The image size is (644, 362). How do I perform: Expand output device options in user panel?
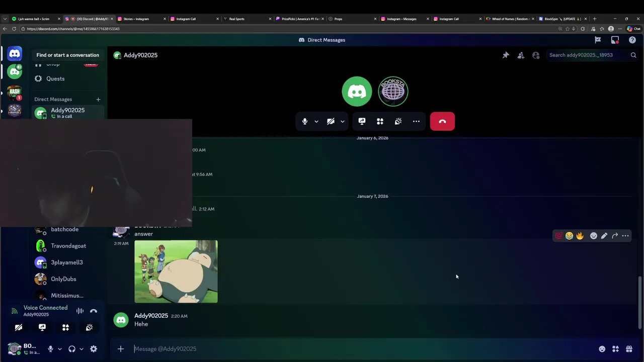82,349
